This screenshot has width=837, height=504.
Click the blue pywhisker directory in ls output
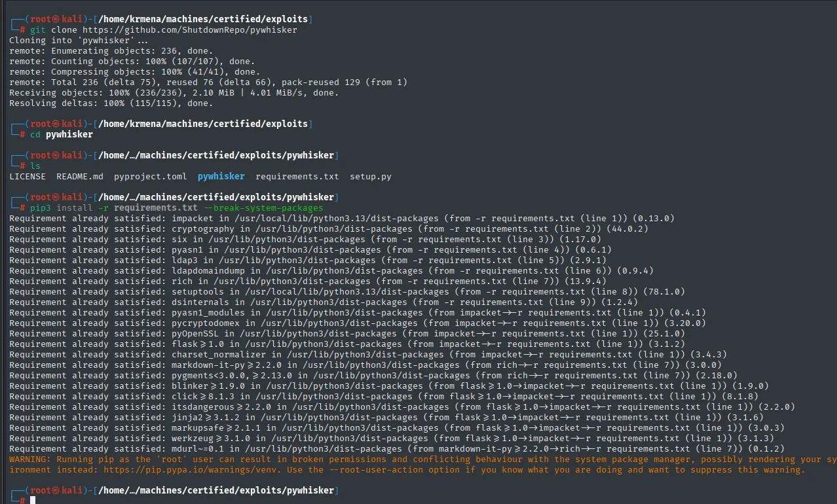pyautogui.click(x=221, y=176)
